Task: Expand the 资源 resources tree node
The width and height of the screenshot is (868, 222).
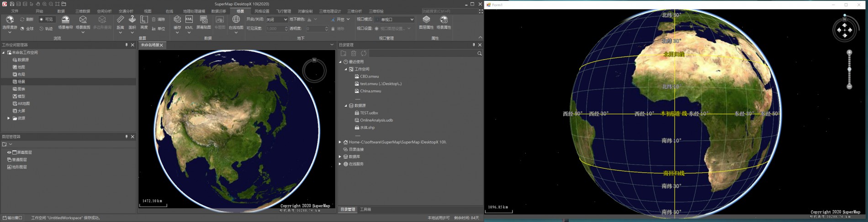Action: click(x=9, y=118)
